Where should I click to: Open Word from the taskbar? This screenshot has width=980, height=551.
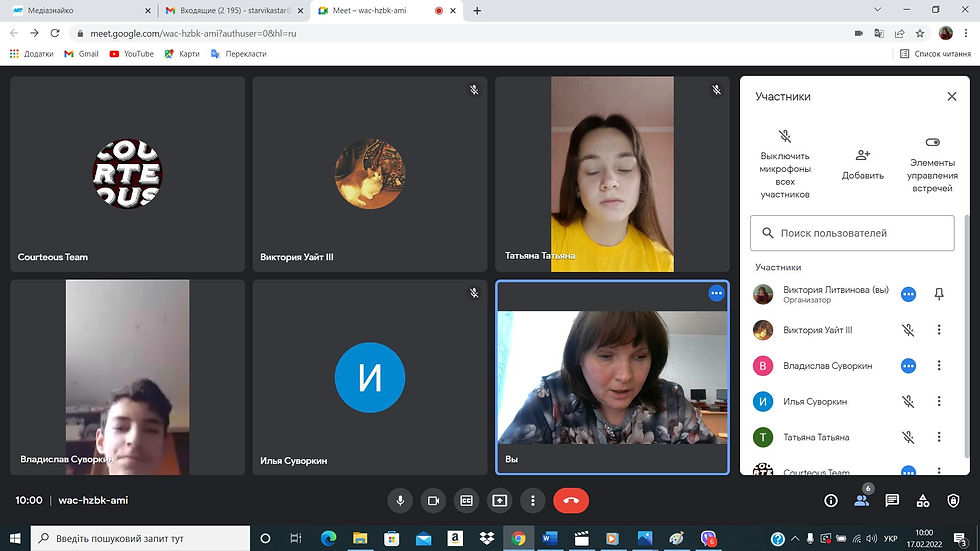(x=549, y=538)
